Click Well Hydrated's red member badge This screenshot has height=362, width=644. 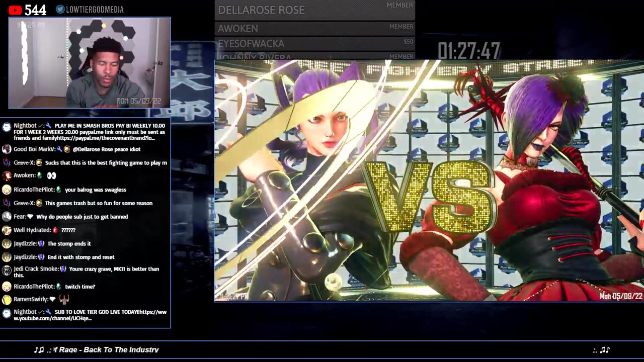(x=55, y=230)
